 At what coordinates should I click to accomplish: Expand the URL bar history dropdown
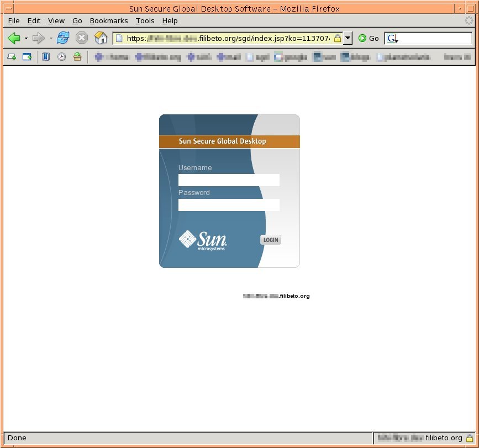click(x=348, y=38)
